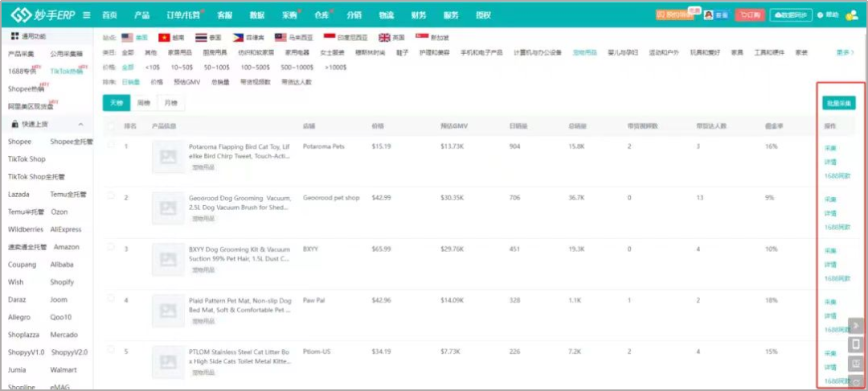
Task: Check the checkbox for rank 5 PTLOM row
Action: pyautogui.click(x=111, y=349)
